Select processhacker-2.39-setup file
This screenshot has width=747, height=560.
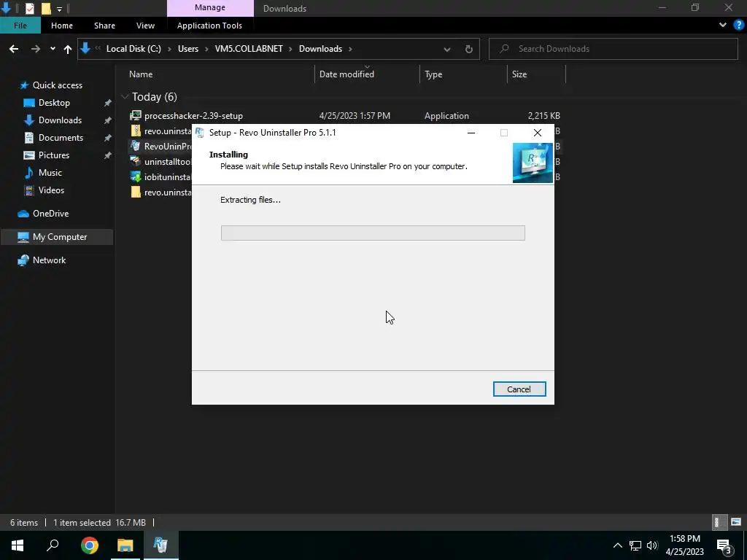pos(193,116)
